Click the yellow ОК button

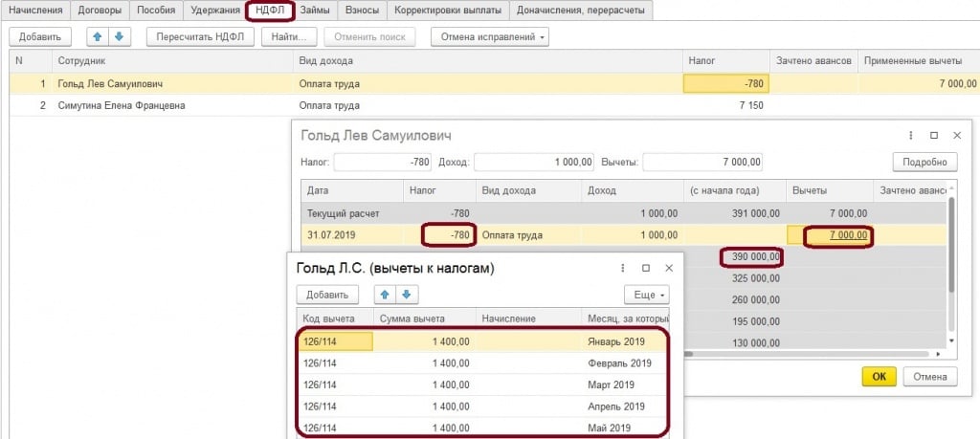(879, 377)
